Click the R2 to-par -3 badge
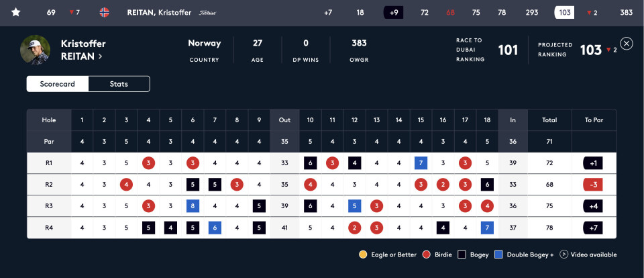 (593, 184)
